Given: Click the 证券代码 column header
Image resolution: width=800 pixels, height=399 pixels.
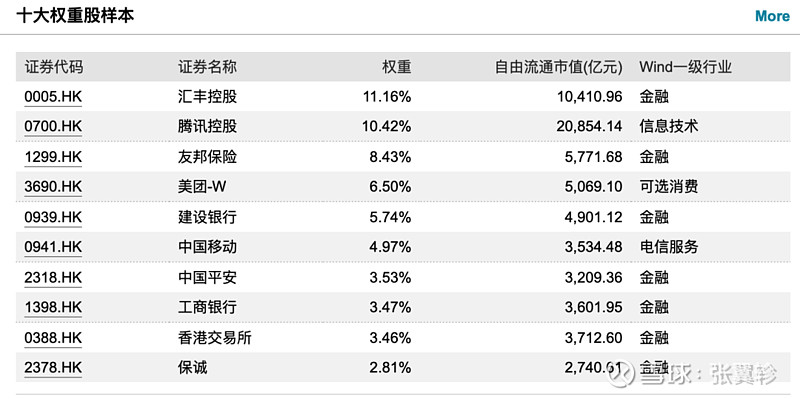Looking at the screenshot, I should click(x=54, y=67).
